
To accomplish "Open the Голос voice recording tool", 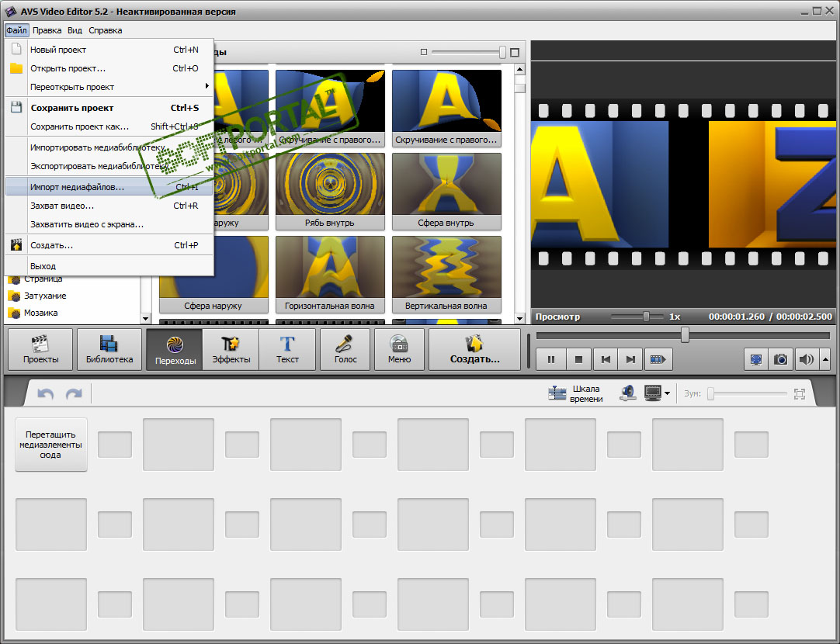I will (x=345, y=350).
